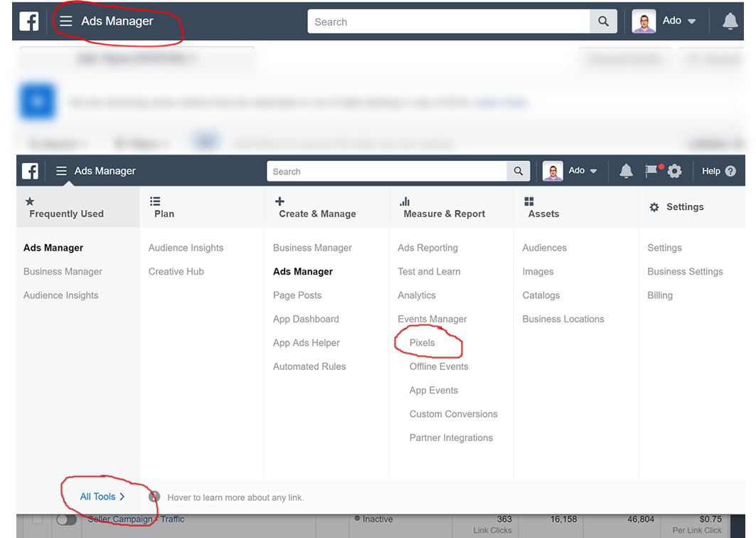Open Catalogs under Assets
Viewport: 756px width, 538px height.
point(541,295)
